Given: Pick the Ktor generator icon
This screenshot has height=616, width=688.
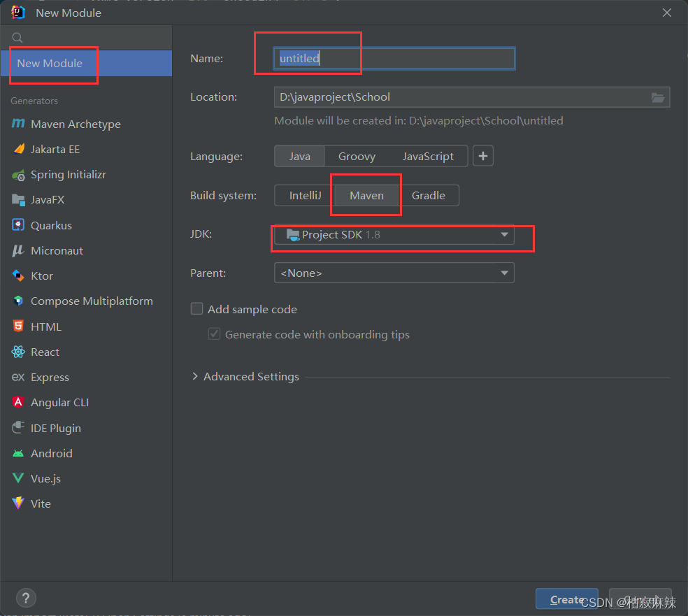Looking at the screenshot, I should [18, 275].
